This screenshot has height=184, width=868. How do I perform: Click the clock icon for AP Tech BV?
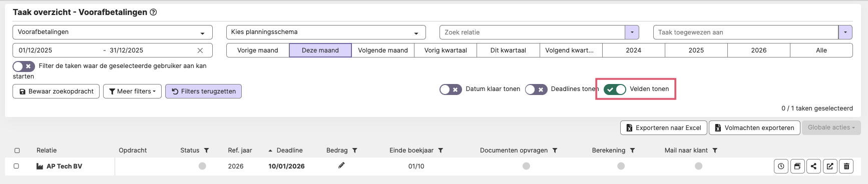click(x=781, y=166)
